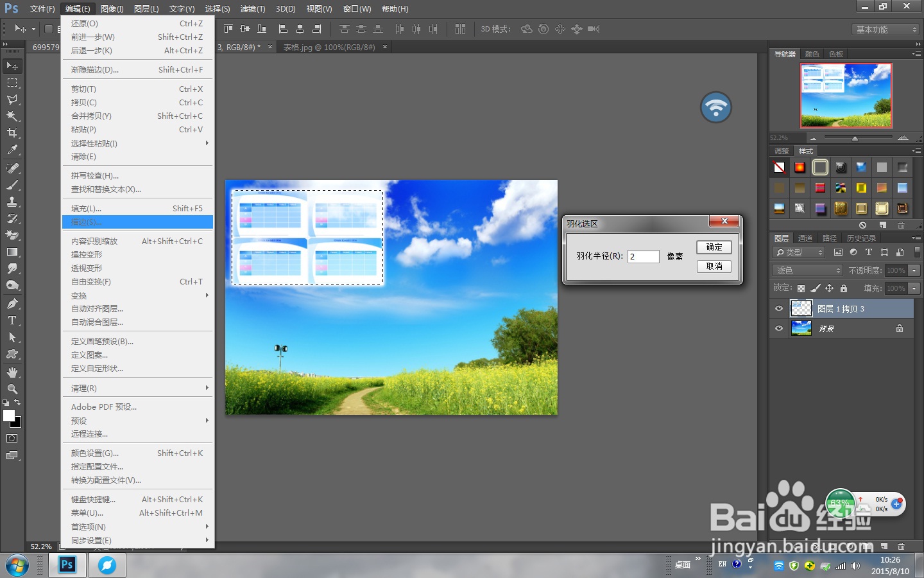
Task: Click the foreground white color swatch
Action: click(9, 416)
